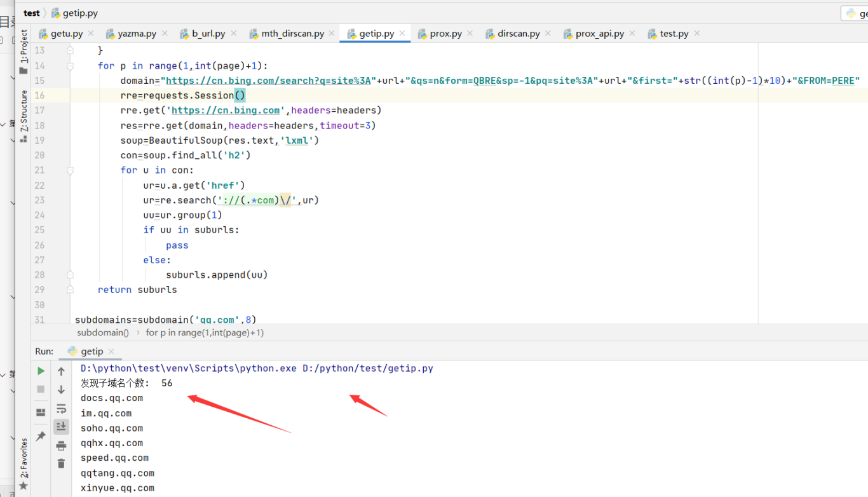Click xinyue.qq.com in console output
This screenshot has height=497, width=868.
tap(118, 488)
